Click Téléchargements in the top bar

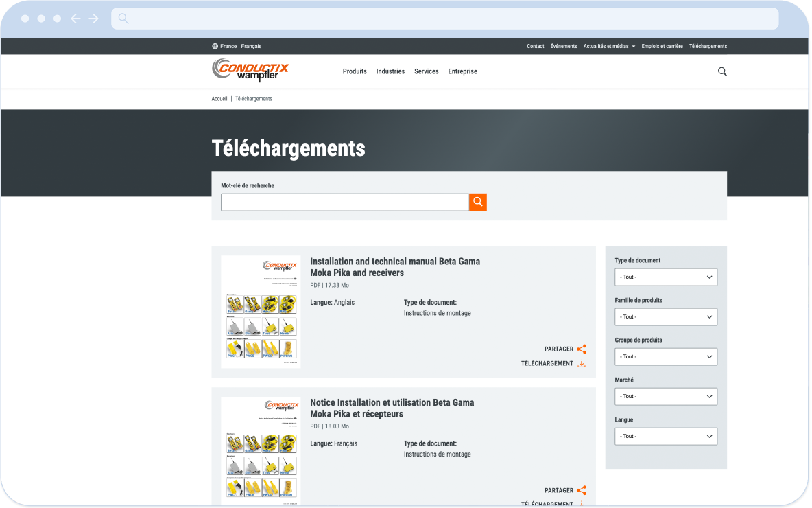(708, 46)
